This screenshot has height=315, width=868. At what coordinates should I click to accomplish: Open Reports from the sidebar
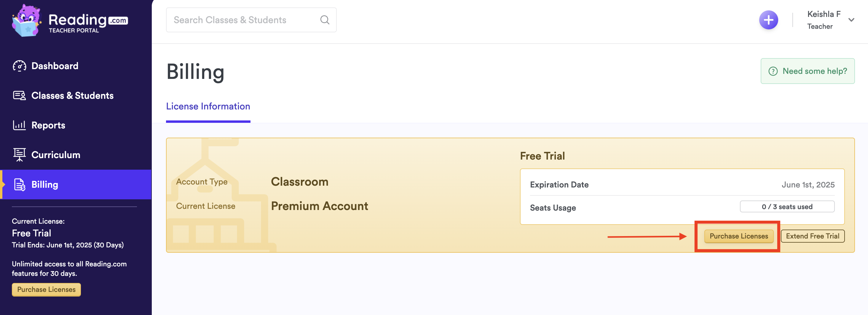[48, 125]
